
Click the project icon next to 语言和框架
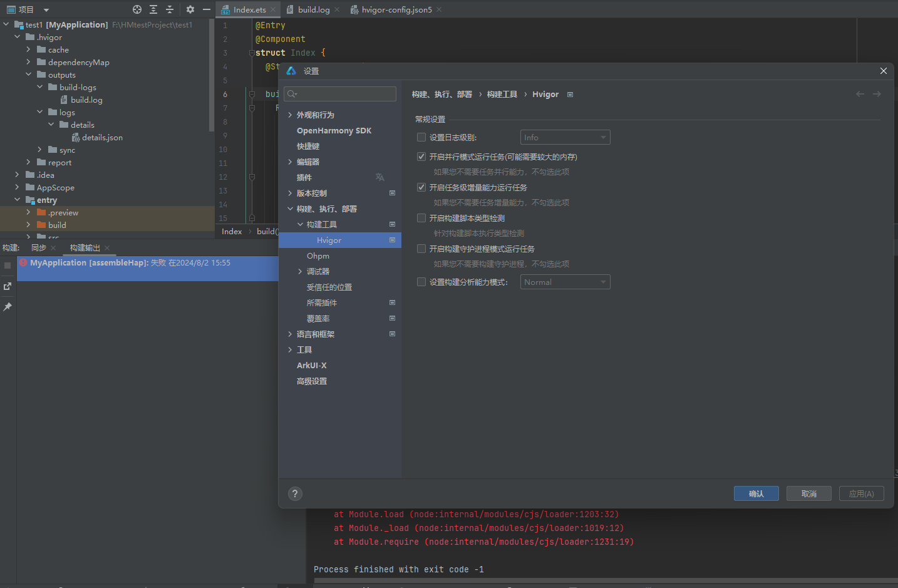coord(393,334)
